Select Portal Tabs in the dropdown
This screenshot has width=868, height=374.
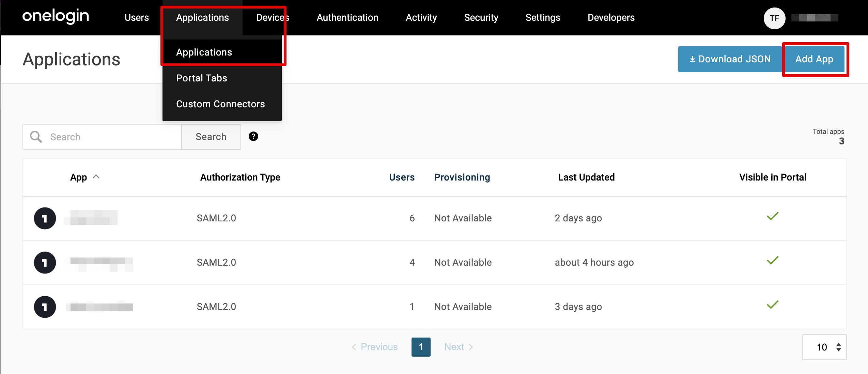click(222, 78)
